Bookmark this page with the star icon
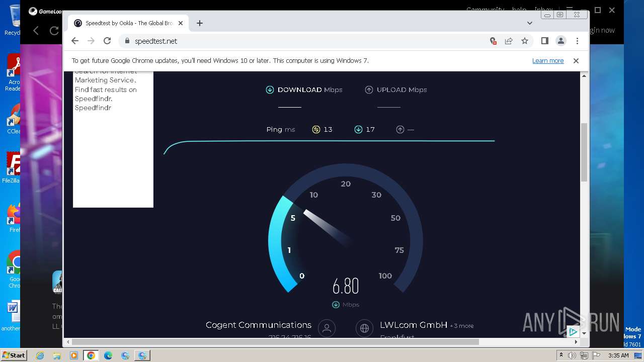Screen dimensions: 644x362 click(525, 41)
